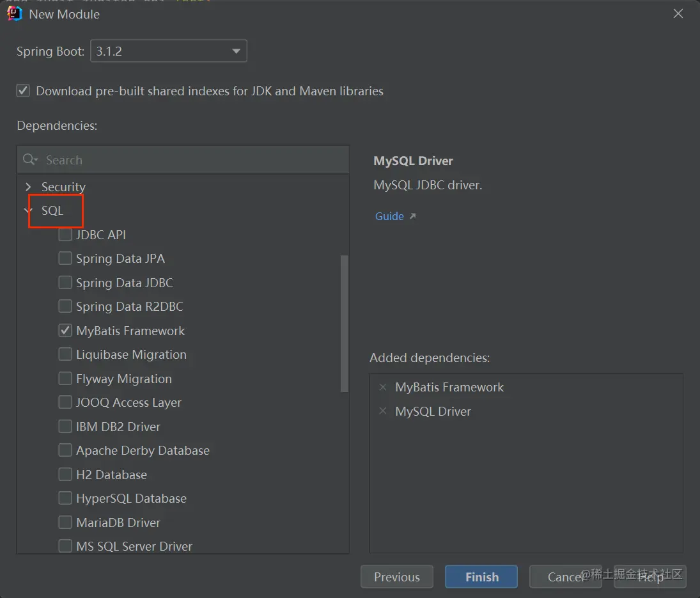700x598 pixels.
Task: Select Flyway Migration in the dependency list
Action: click(x=123, y=379)
